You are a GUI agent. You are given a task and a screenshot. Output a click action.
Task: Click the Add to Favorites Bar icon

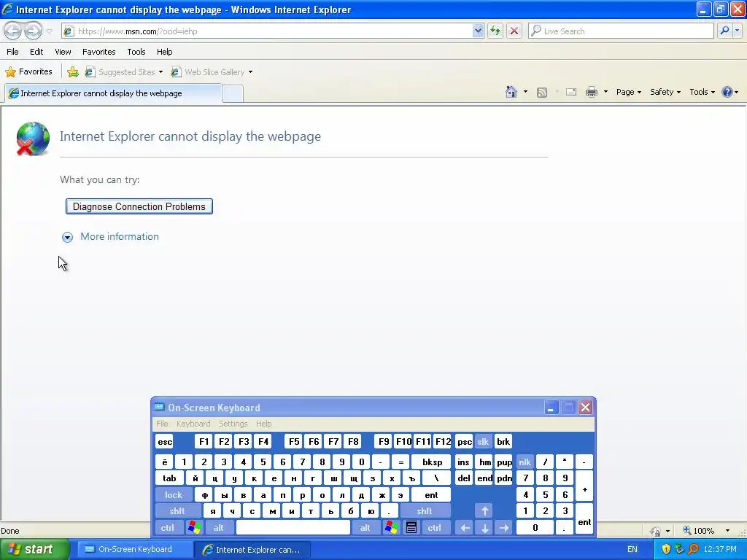73,72
